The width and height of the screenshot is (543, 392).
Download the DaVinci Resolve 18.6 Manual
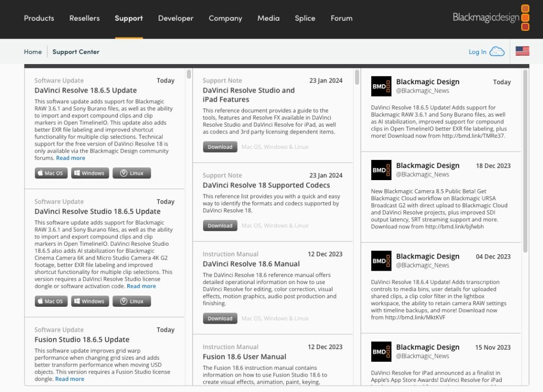220,318
